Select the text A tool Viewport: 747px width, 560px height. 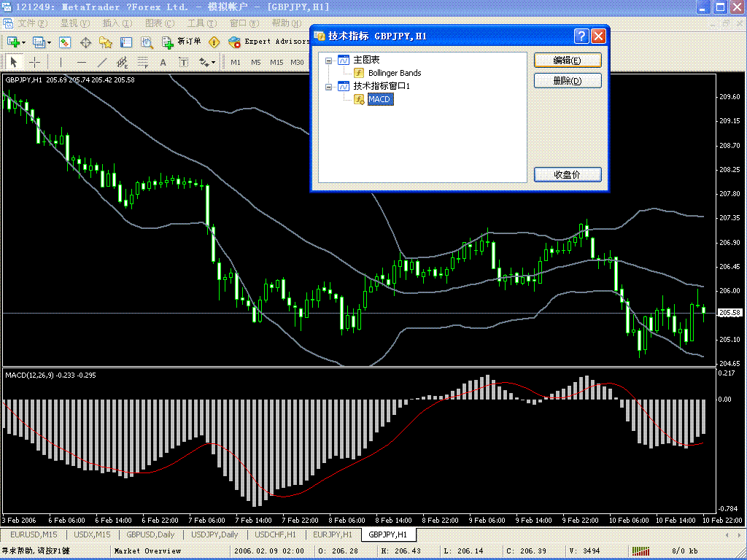click(163, 63)
